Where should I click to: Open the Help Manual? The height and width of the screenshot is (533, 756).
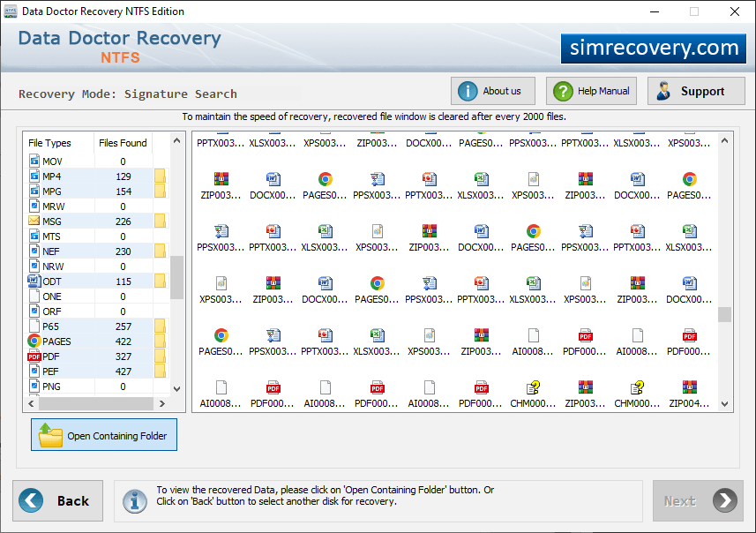[x=591, y=91]
